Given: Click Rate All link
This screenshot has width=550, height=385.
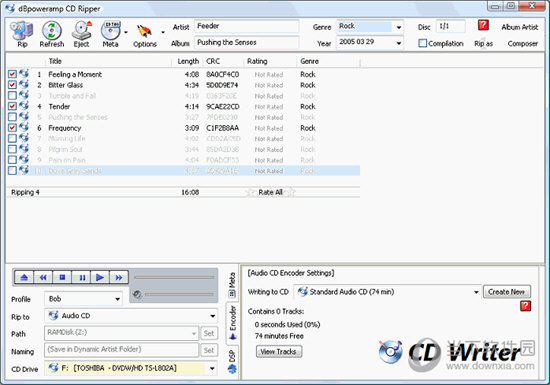Looking at the screenshot, I should tap(270, 192).
